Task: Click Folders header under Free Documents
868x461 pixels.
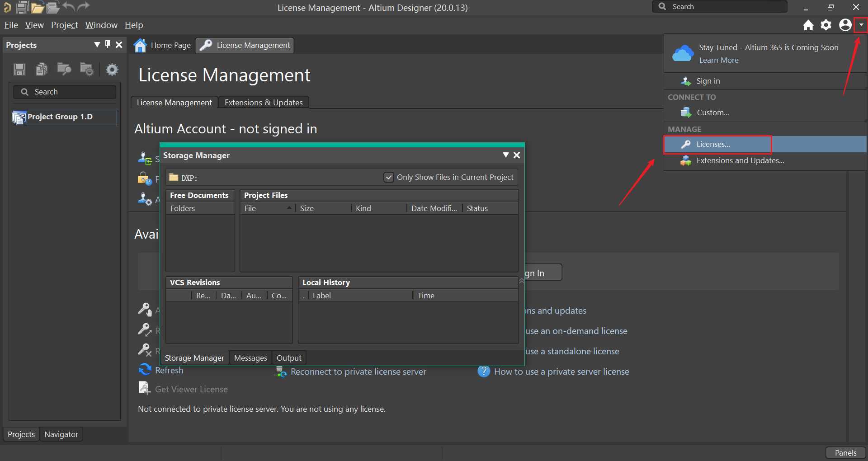Action: click(200, 208)
